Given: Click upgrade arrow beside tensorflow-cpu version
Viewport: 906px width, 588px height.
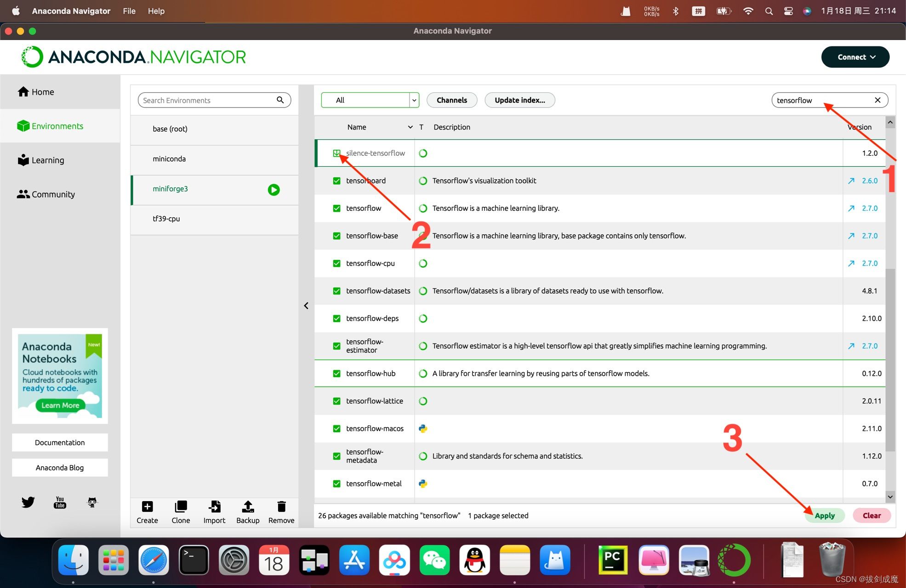Looking at the screenshot, I should pyautogui.click(x=851, y=263).
